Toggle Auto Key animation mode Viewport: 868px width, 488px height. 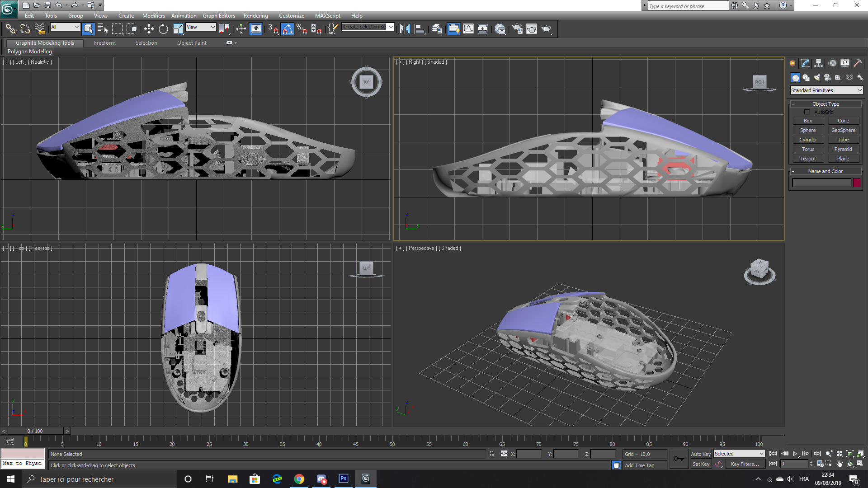click(x=701, y=454)
